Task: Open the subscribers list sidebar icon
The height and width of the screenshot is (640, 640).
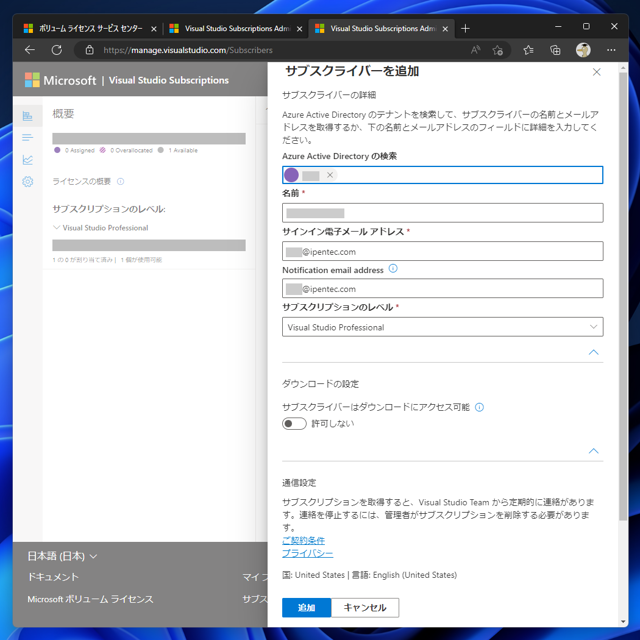Action: click(x=28, y=138)
